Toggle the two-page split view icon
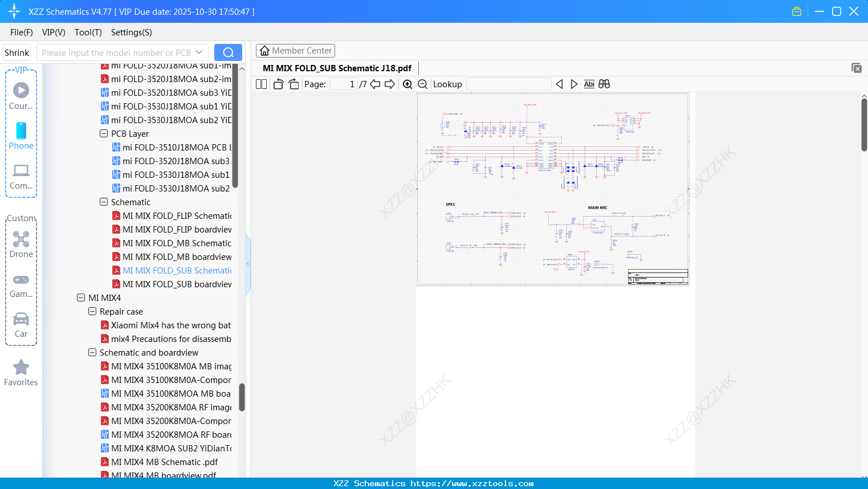Image resolution: width=868 pixels, height=489 pixels. point(261,84)
